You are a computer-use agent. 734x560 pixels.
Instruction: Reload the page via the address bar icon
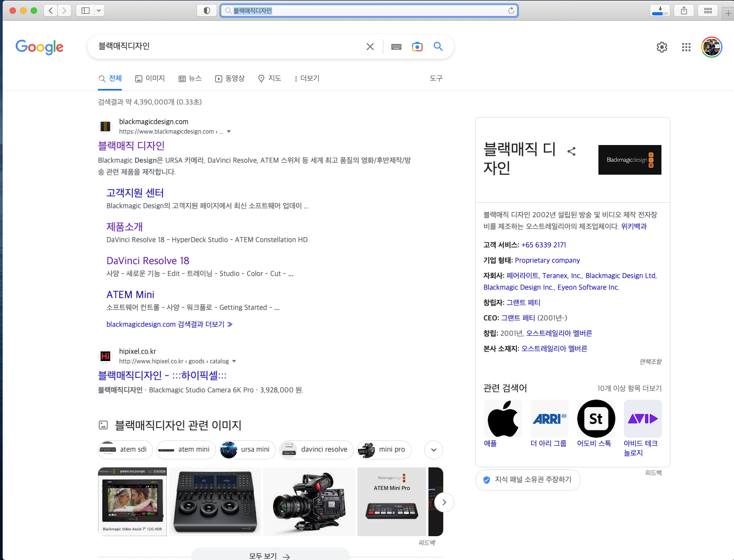[x=511, y=11]
